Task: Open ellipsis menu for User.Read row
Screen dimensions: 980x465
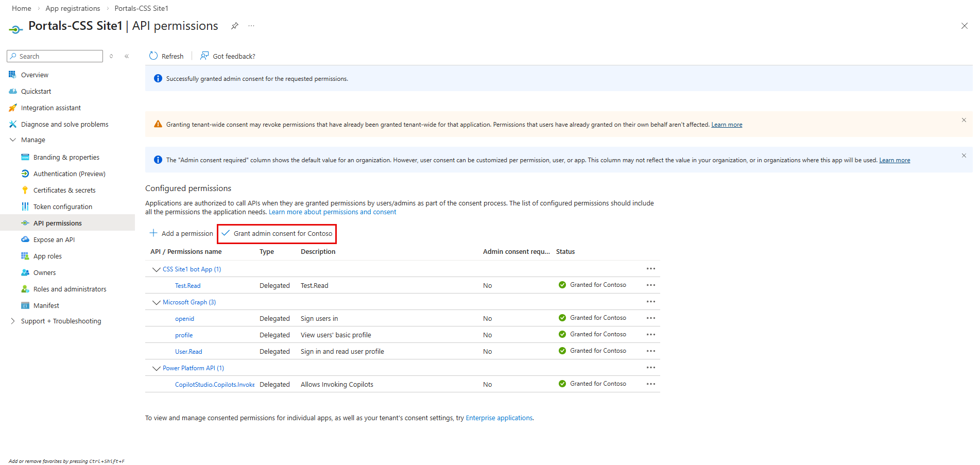Action: (651, 351)
